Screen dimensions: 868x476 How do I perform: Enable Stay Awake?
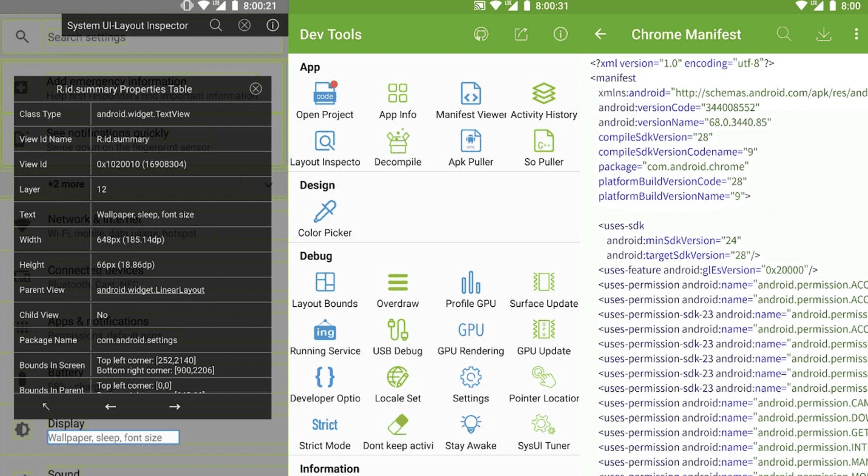(x=471, y=431)
